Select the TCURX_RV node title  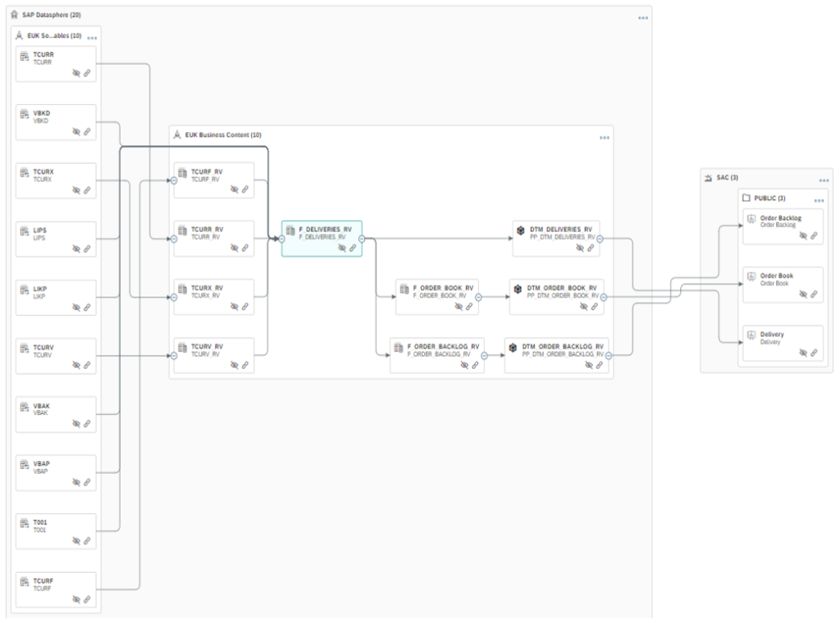click(x=208, y=288)
